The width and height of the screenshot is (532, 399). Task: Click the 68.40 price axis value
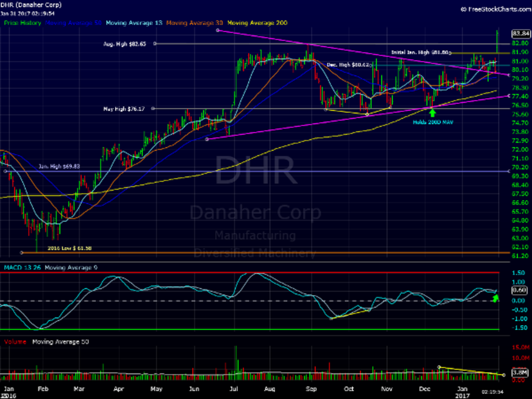(x=520, y=185)
